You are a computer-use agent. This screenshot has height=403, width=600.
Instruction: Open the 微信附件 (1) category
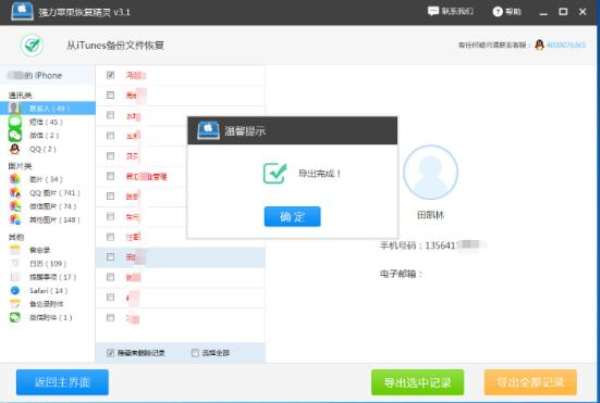(x=51, y=317)
